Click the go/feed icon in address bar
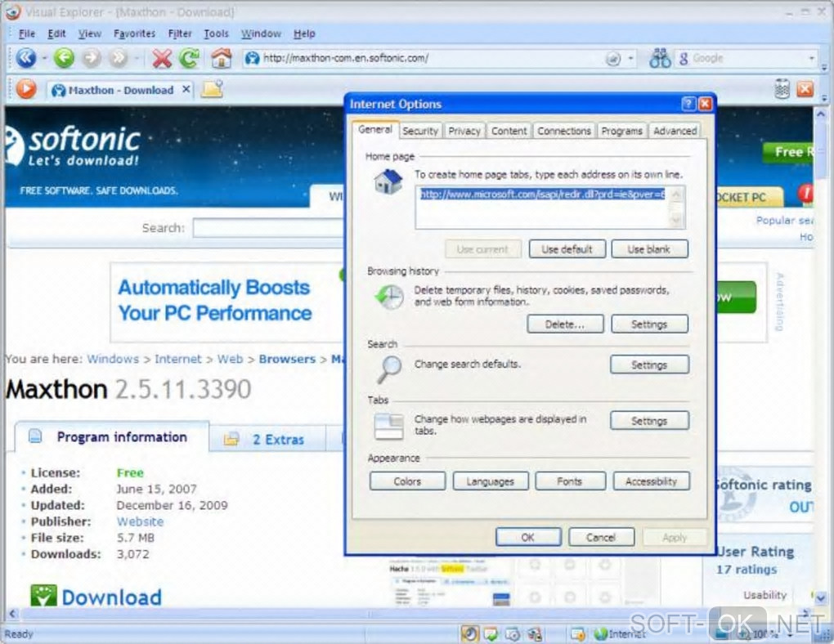 click(613, 59)
